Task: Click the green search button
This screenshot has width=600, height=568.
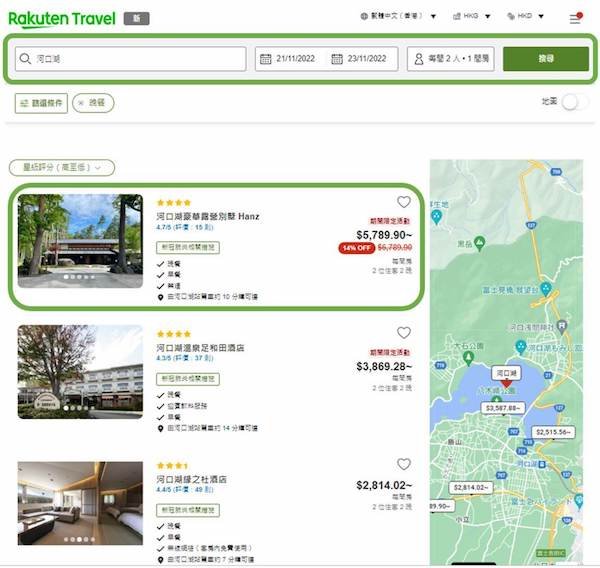Action: [545, 59]
